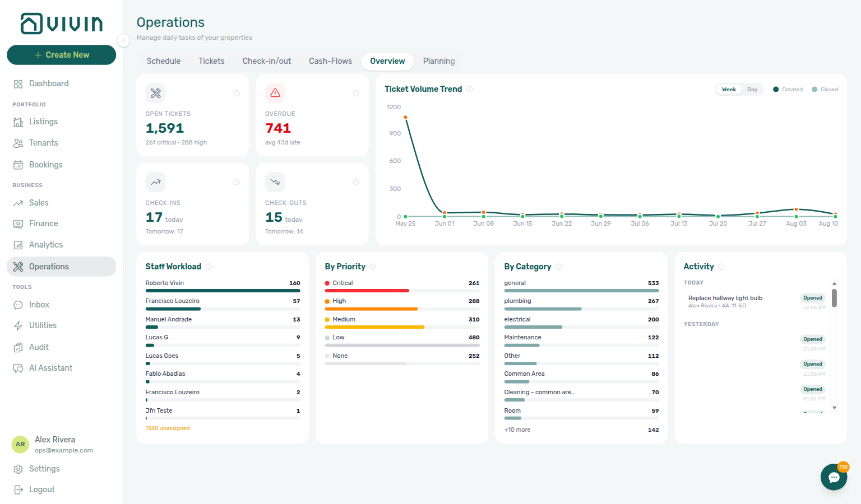Open the Check-in/out tab
The height and width of the screenshot is (504, 861).
[267, 61]
